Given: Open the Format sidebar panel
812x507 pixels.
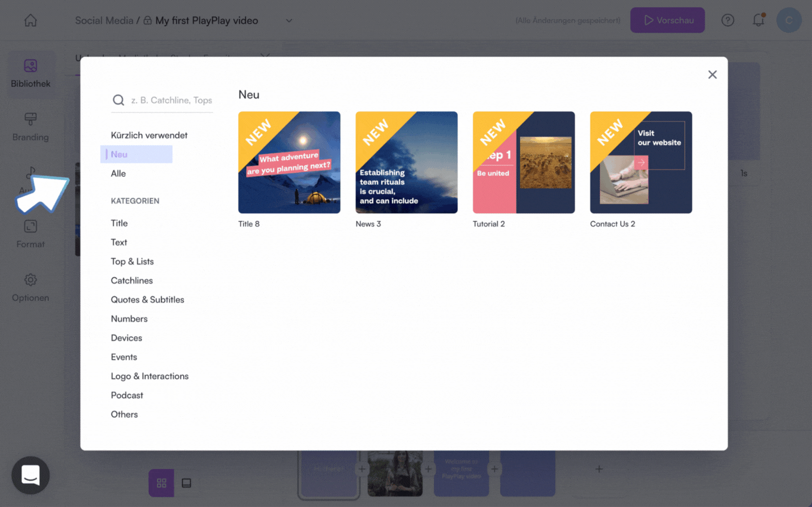Looking at the screenshot, I should pyautogui.click(x=30, y=234).
